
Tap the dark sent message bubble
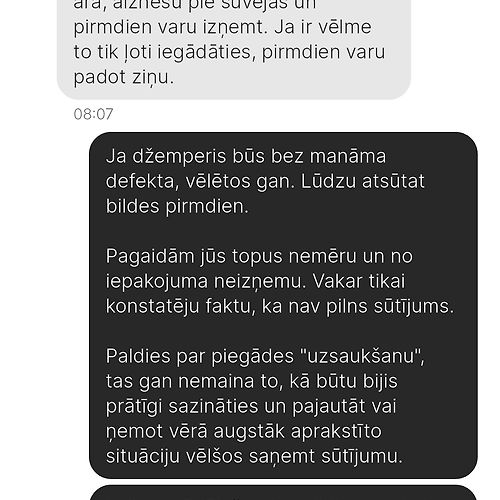283,305
